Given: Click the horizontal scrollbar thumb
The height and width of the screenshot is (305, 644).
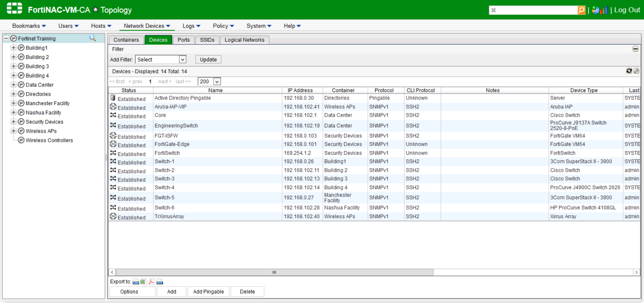Looking at the screenshot, I should (274, 272).
